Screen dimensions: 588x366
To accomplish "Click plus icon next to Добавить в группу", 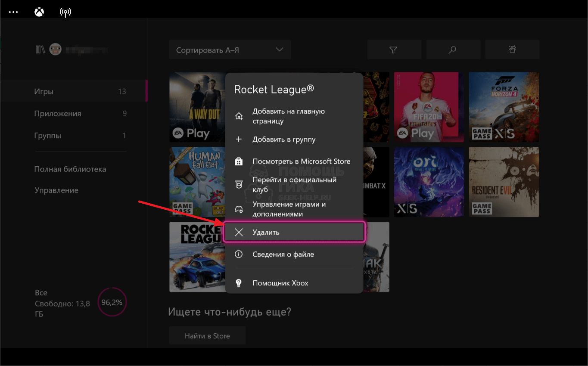I will [x=239, y=140].
